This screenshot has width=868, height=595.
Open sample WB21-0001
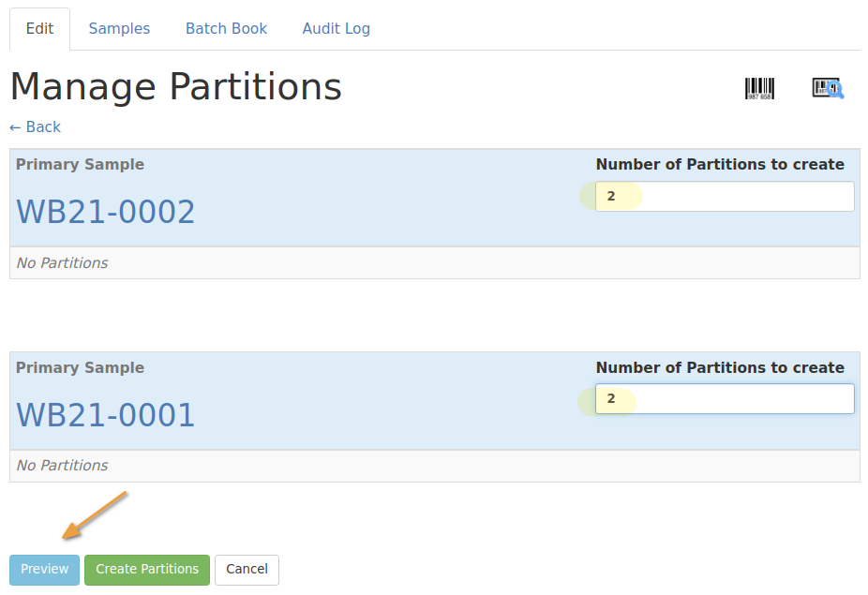pos(105,414)
